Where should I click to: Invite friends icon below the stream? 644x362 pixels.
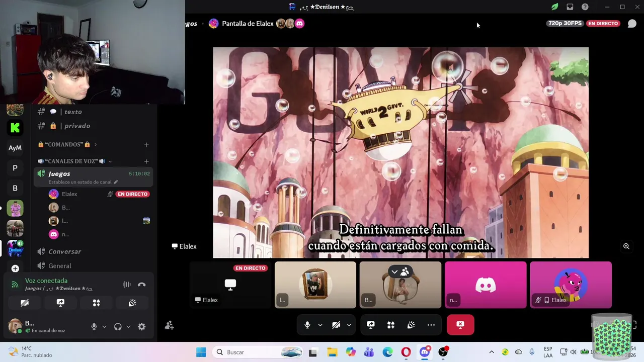(x=170, y=325)
